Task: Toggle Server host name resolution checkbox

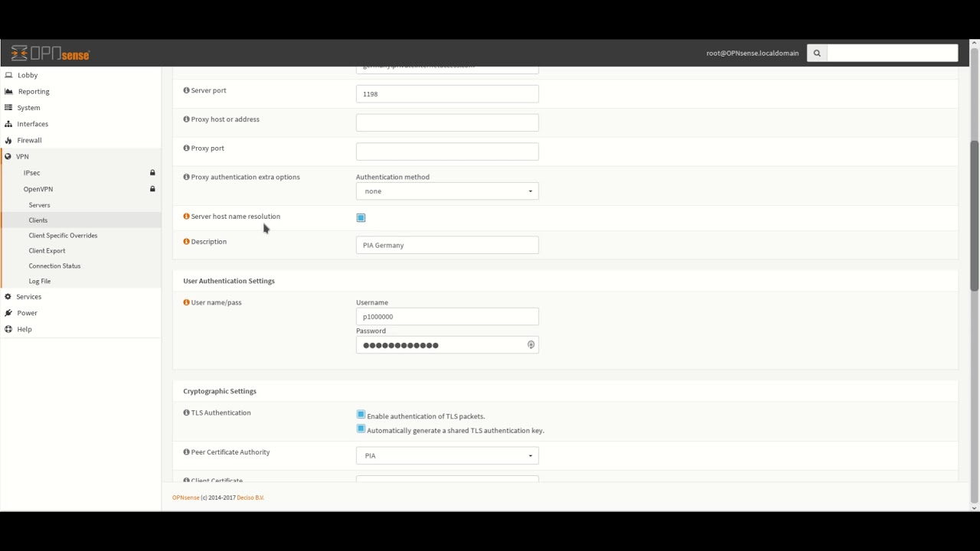Action: point(361,218)
